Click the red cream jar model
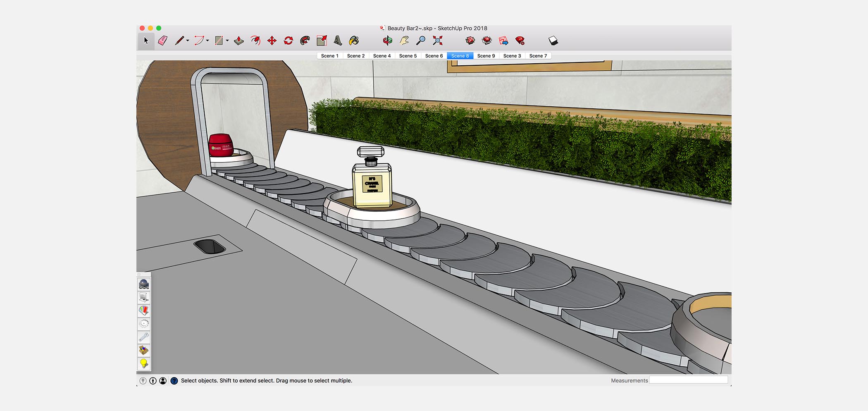 click(x=221, y=145)
